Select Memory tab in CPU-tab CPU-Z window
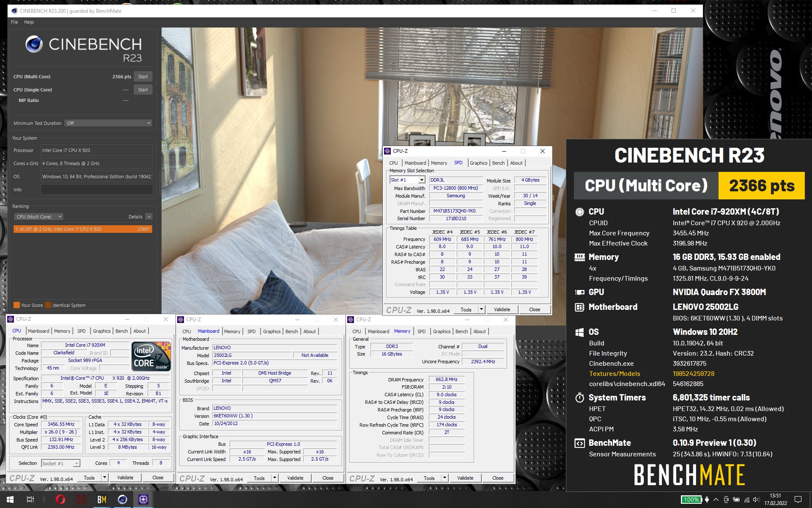 click(x=62, y=331)
